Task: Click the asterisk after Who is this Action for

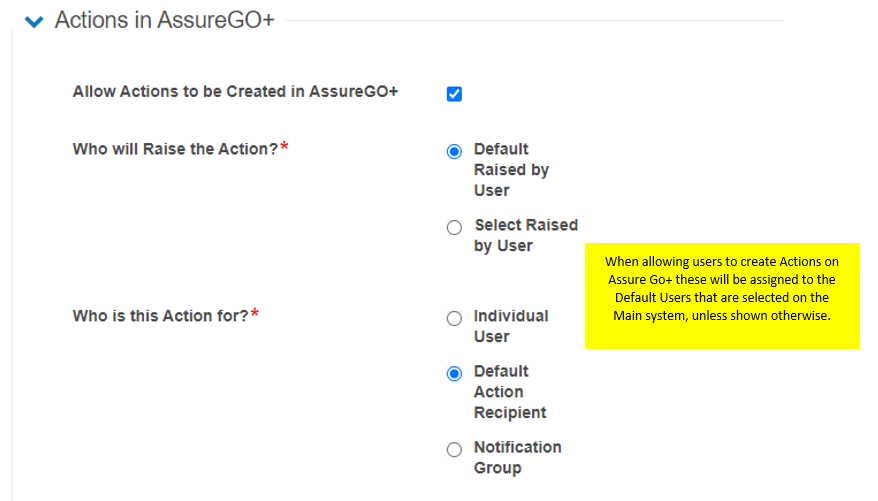Action: click(255, 315)
